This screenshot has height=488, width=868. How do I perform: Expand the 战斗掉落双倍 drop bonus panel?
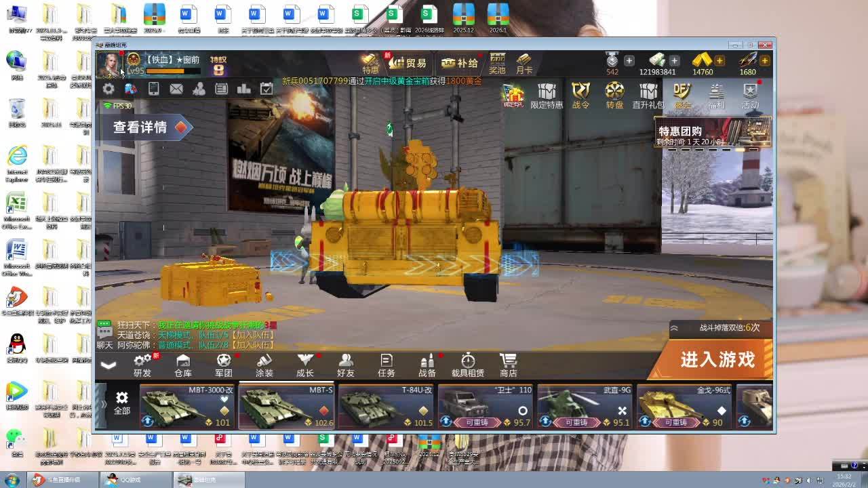675,328
